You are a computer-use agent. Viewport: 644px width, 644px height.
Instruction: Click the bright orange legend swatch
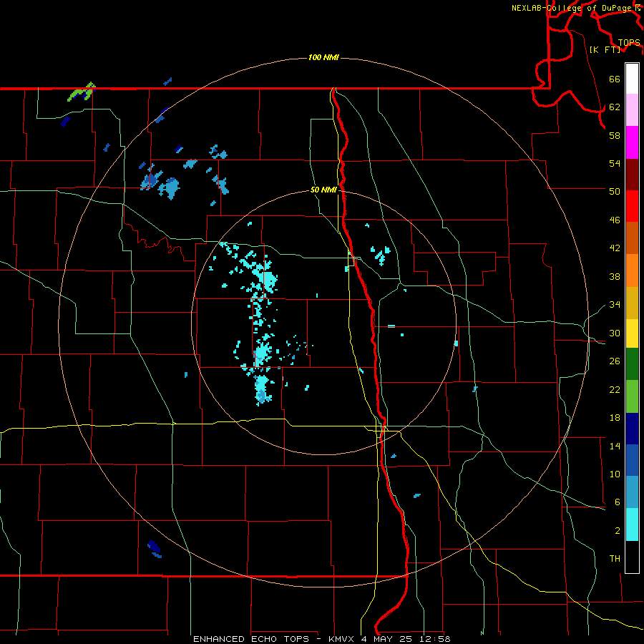point(632,270)
